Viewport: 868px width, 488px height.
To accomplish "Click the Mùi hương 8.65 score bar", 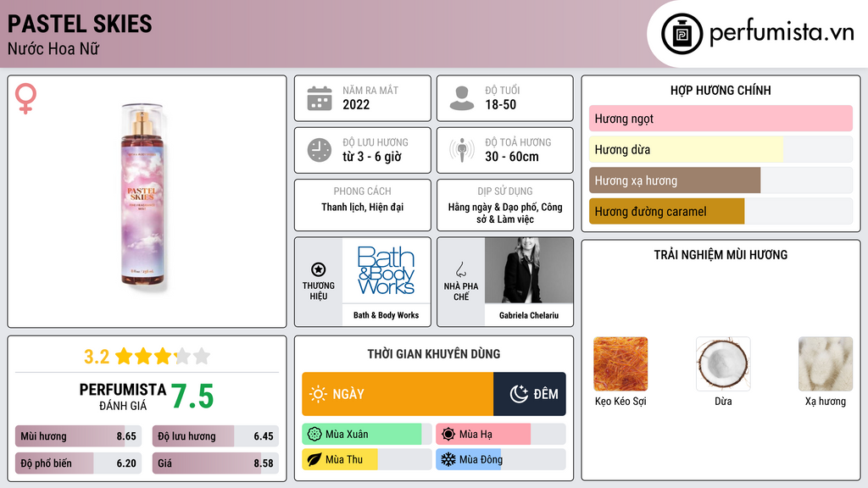I will point(78,436).
